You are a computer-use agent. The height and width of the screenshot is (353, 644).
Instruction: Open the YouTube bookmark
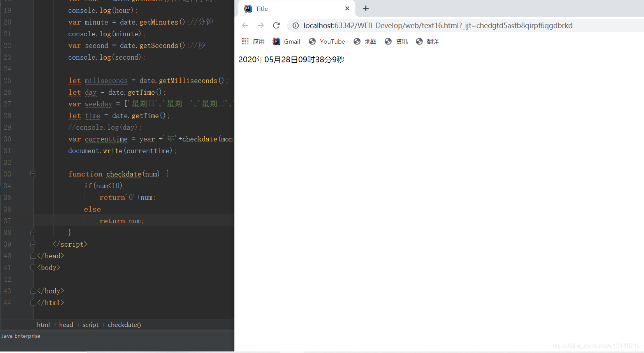(327, 41)
